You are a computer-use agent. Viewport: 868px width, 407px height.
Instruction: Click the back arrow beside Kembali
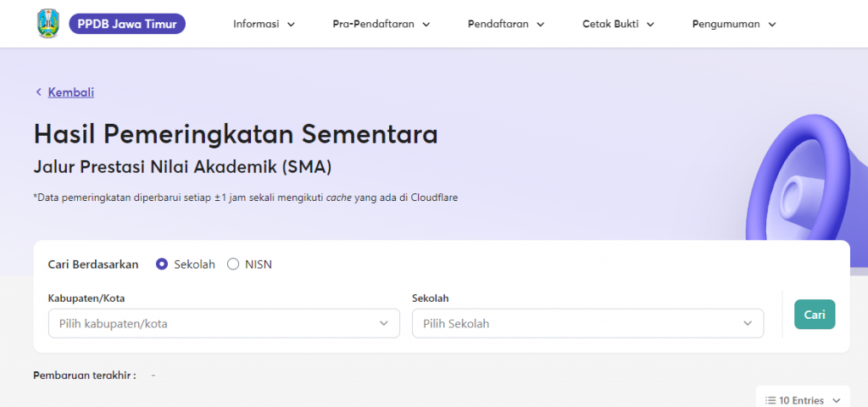[x=39, y=92]
